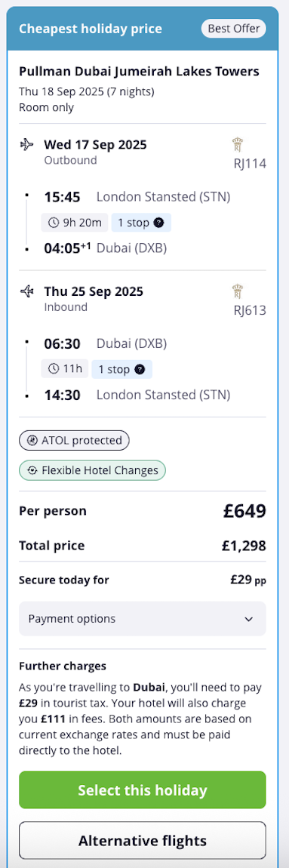Expand the Payment options dropdown
Viewport: 289px width, 868px height.
point(143,619)
